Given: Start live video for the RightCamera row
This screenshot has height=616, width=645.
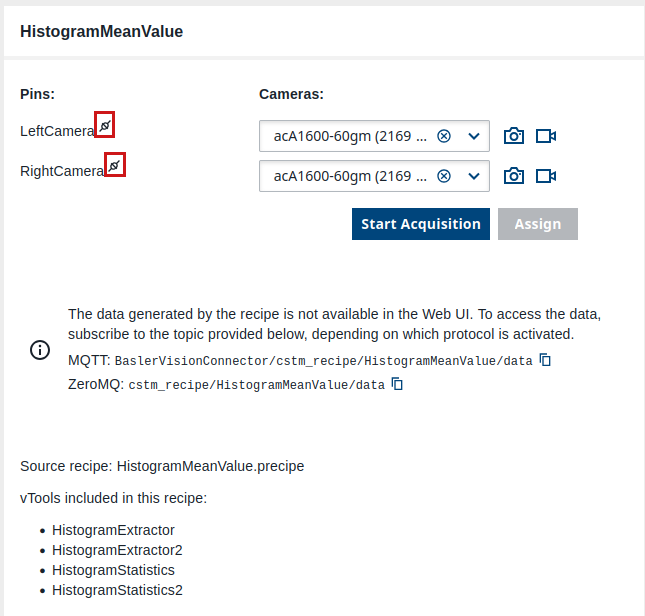Looking at the screenshot, I should pyautogui.click(x=546, y=176).
